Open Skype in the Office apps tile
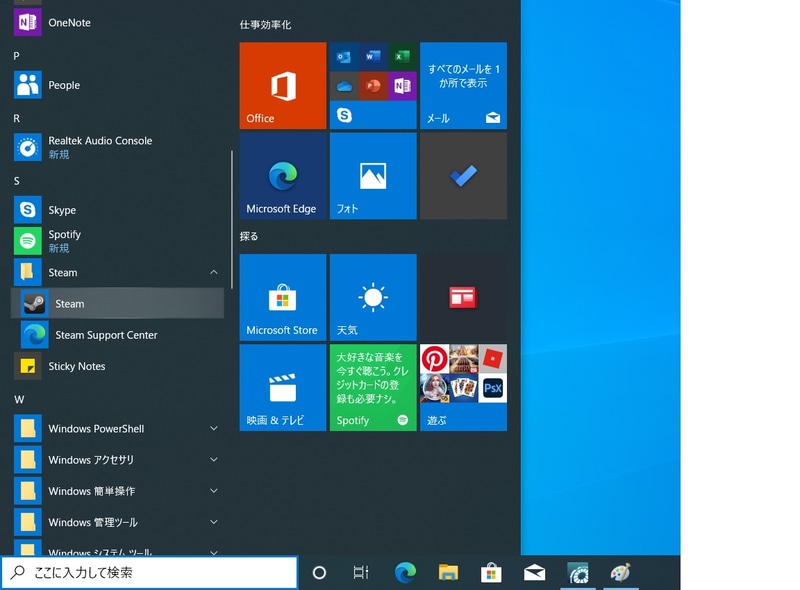 pos(344,115)
